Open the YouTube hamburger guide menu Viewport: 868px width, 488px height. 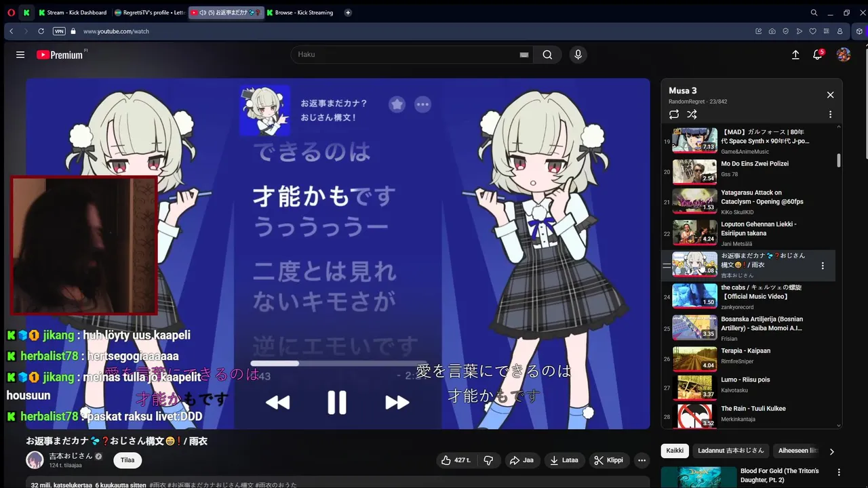click(x=20, y=55)
